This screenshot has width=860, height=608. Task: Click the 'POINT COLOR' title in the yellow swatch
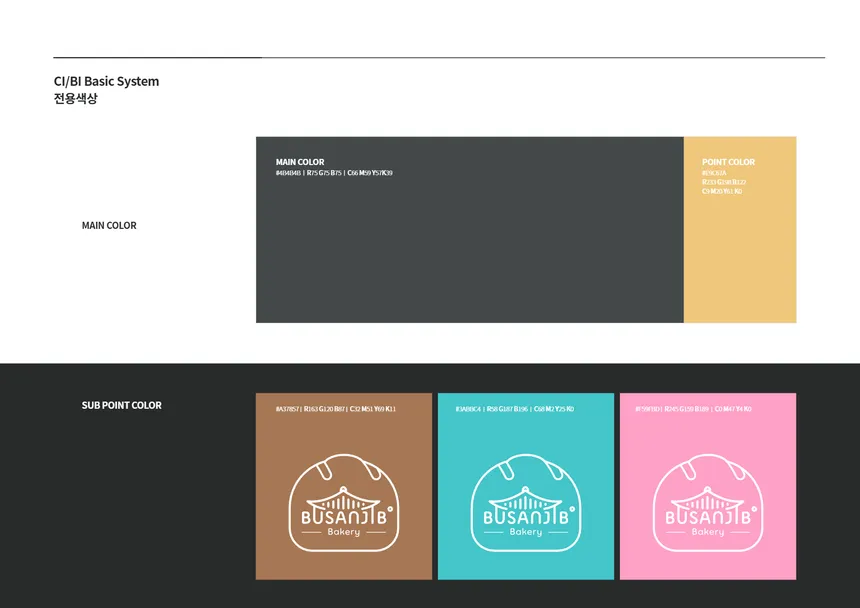point(728,162)
